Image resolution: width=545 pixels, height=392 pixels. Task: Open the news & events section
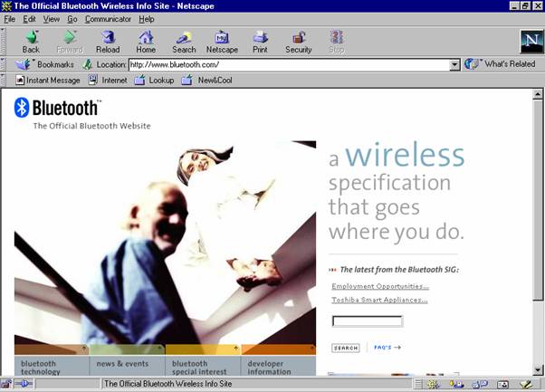[128, 366]
